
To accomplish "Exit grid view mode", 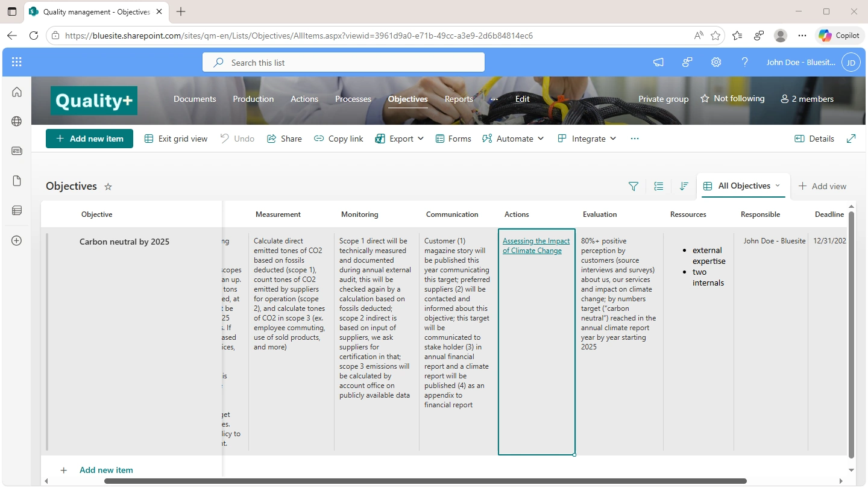I will [x=176, y=139].
